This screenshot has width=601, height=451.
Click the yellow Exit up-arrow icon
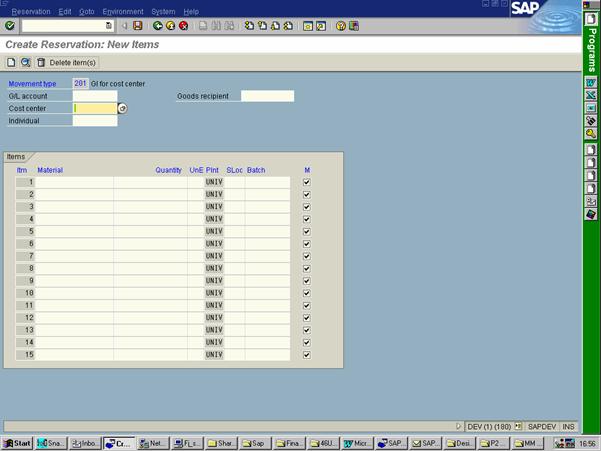click(x=171, y=26)
